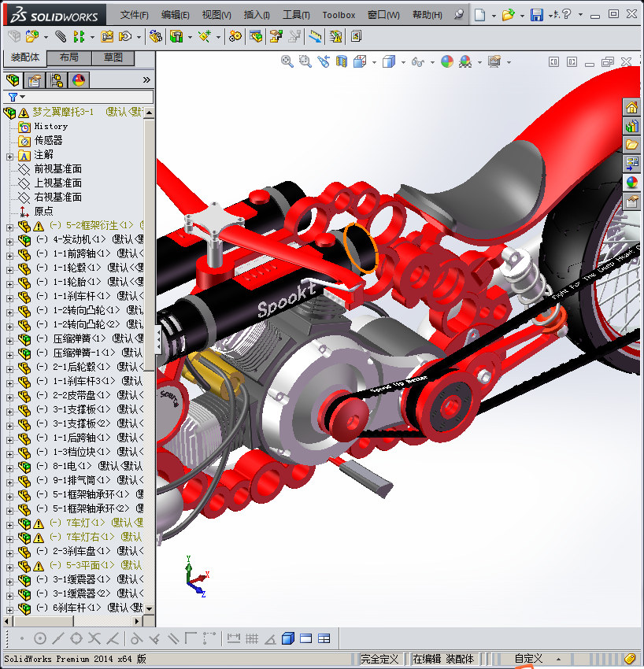Click the Bill of Materials icon
Screen dimensions: 644x669
coord(256,37)
